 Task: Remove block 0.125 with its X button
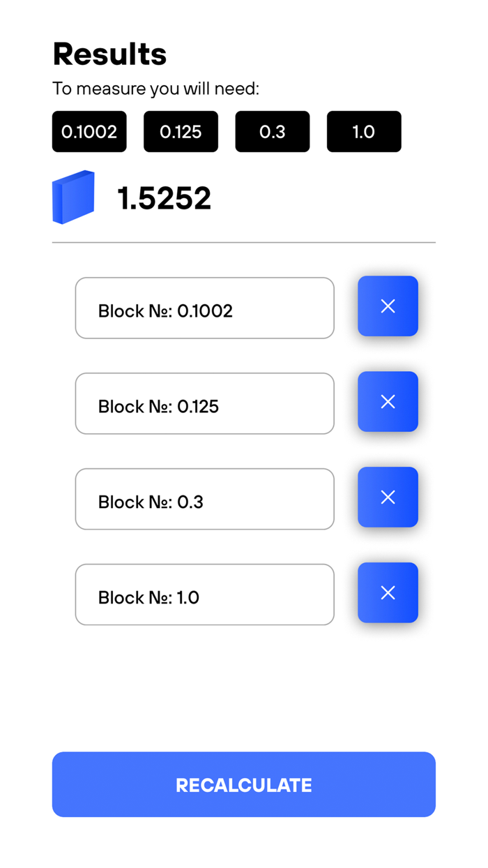click(388, 401)
